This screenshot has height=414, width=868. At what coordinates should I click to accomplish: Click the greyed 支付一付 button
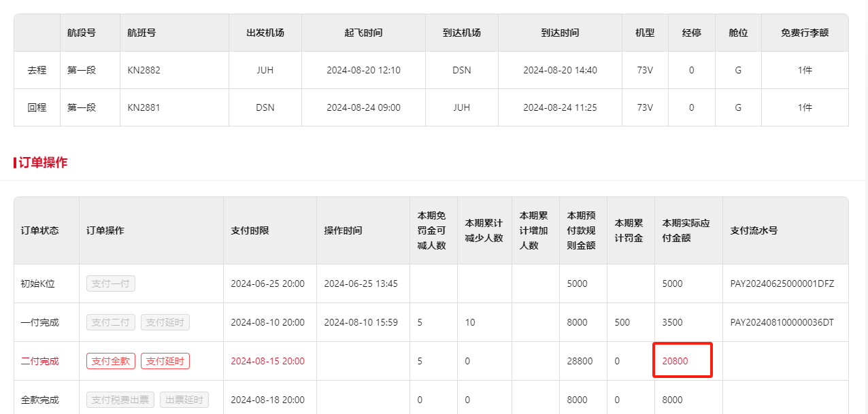coord(111,283)
